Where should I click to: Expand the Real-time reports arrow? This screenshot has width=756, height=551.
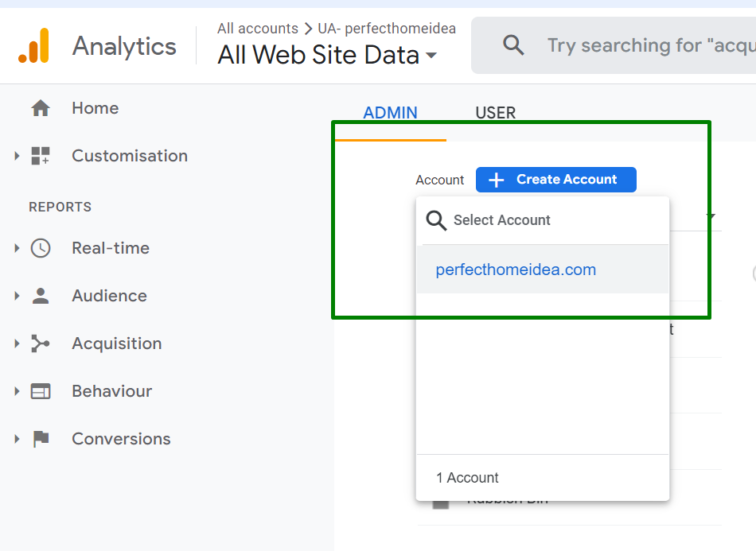(17, 248)
